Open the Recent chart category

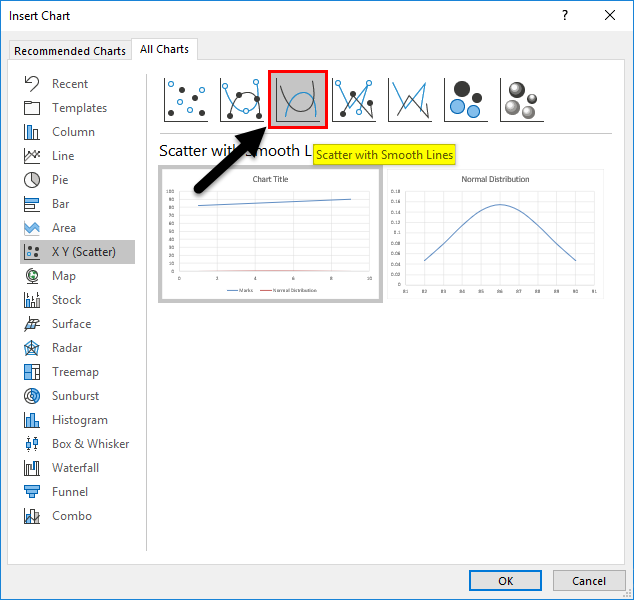click(77, 84)
